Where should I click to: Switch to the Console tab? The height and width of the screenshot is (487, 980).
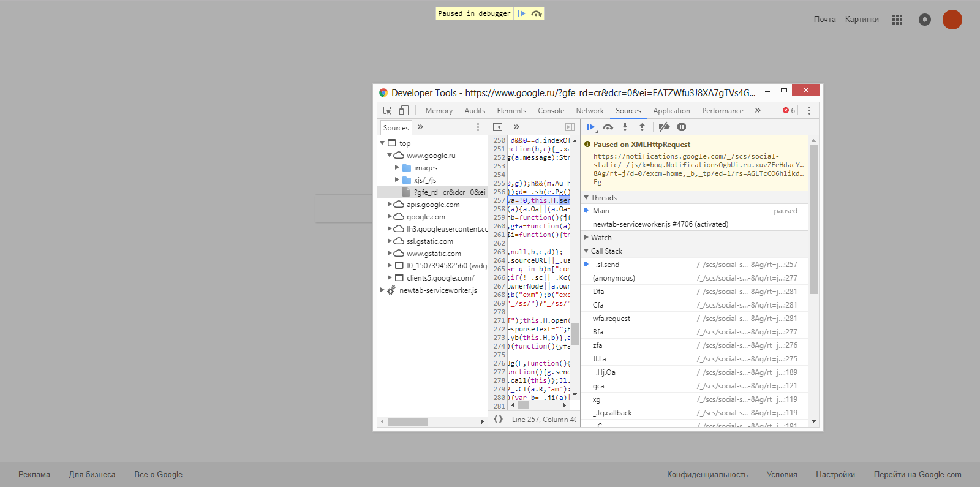[x=551, y=111]
